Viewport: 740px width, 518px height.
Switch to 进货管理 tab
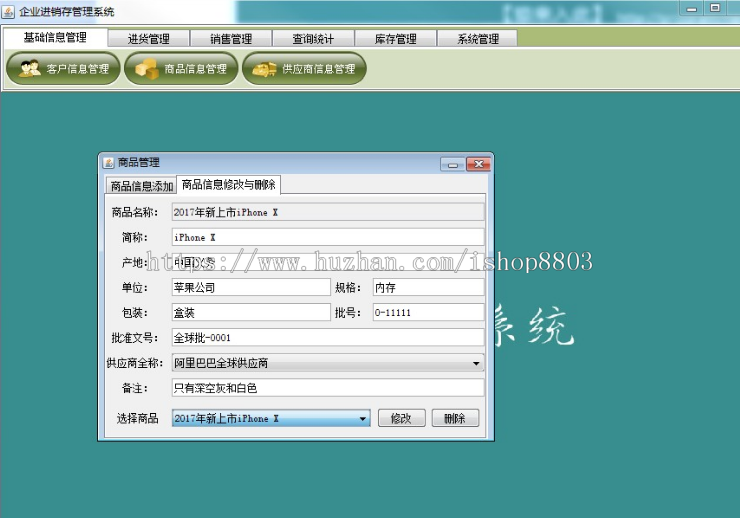tap(149, 39)
